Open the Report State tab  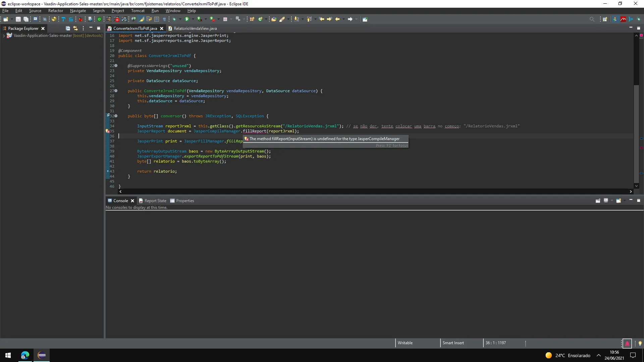(x=155, y=201)
